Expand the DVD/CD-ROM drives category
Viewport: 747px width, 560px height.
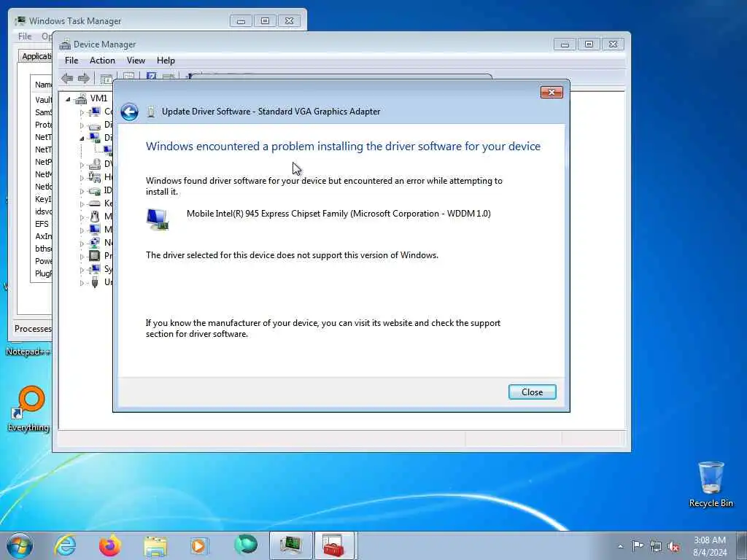pyautogui.click(x=82, y=166)
